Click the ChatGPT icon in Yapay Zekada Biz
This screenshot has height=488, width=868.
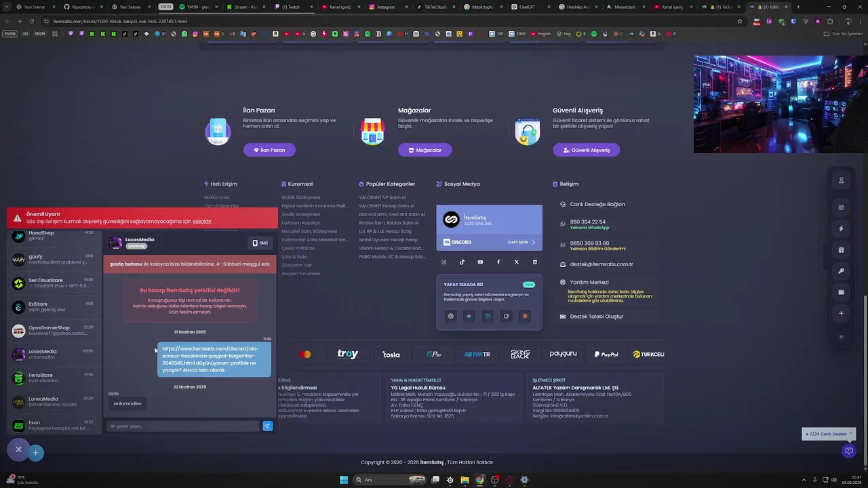click(451, 316)
